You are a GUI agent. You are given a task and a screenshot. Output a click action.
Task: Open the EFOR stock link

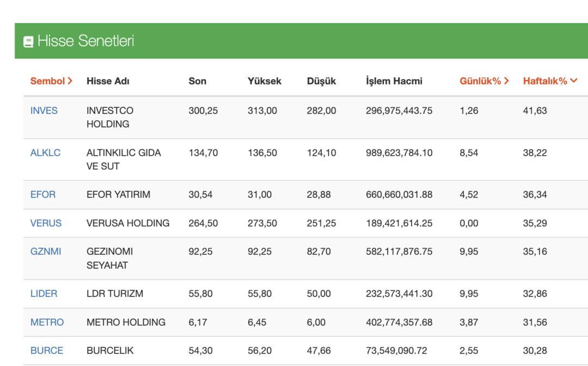point(43,194)
